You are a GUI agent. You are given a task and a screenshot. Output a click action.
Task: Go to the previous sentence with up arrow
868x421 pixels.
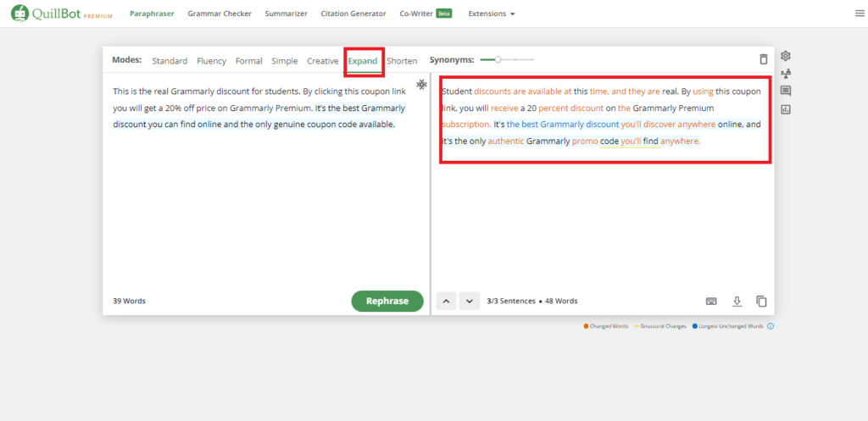(446, 302)
